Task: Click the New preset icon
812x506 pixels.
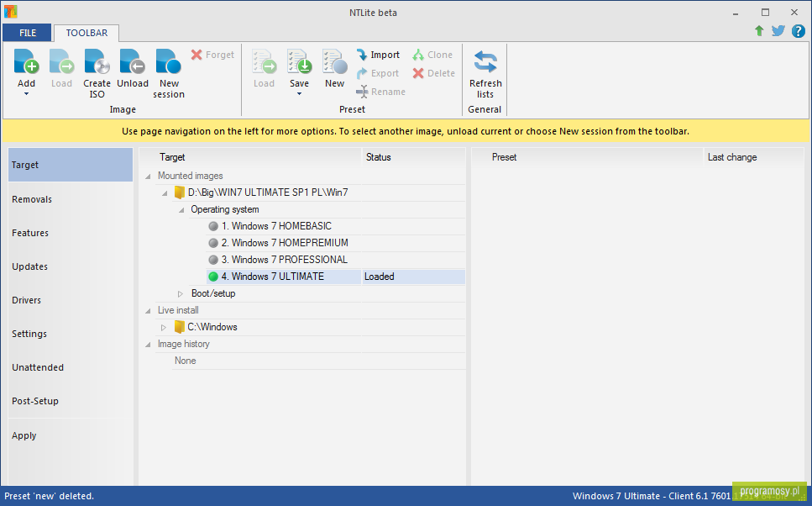Action: (x=334, y=61)
